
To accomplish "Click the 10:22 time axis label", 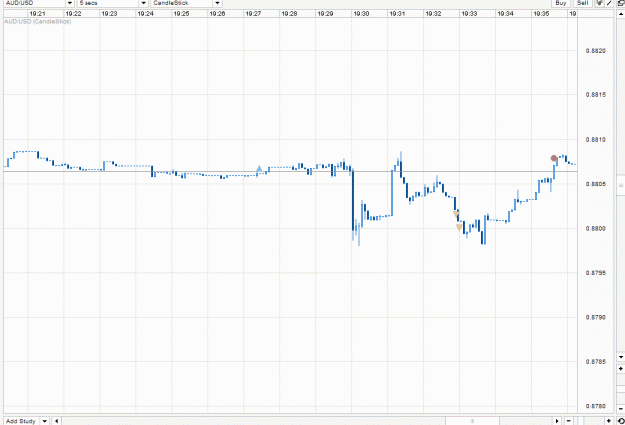I will coord(73,14).
